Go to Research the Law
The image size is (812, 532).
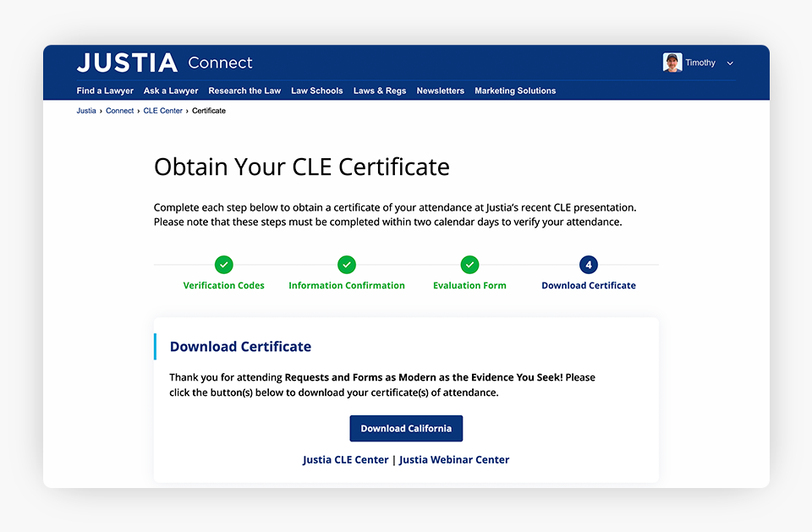click(244, 90)
